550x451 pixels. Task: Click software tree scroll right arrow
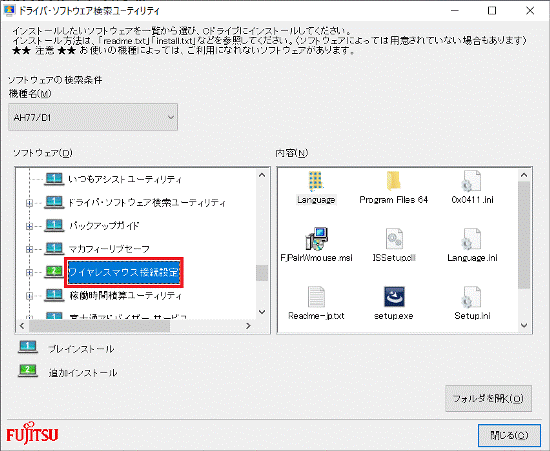click(248, 326)
